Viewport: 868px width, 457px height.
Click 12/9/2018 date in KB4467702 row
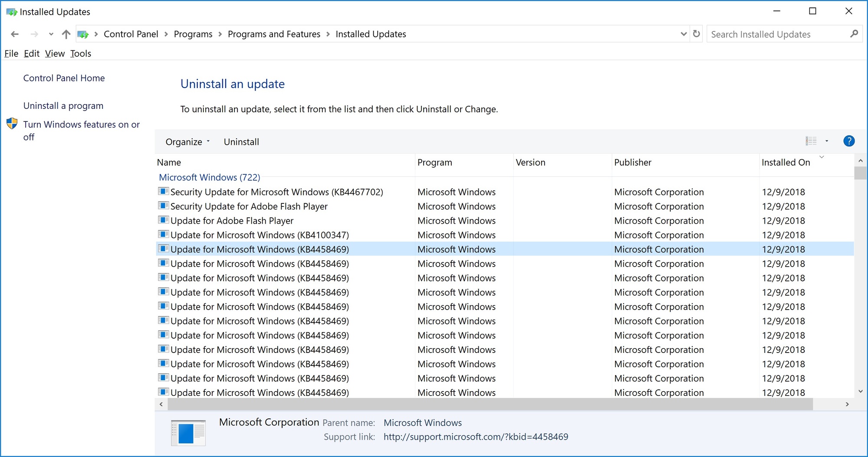point(783,192)
